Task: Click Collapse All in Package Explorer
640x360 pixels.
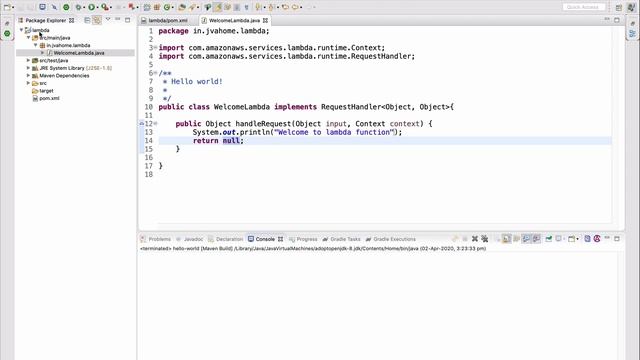Action: (87, 20)
